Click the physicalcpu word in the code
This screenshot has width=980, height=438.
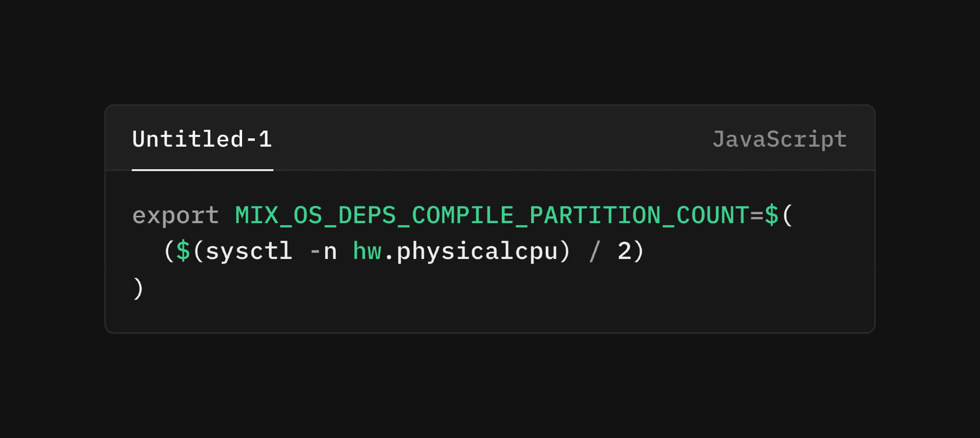[477, 251]
